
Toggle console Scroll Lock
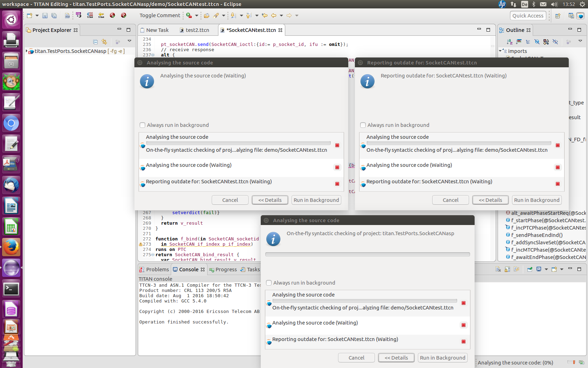coord(507,269)
